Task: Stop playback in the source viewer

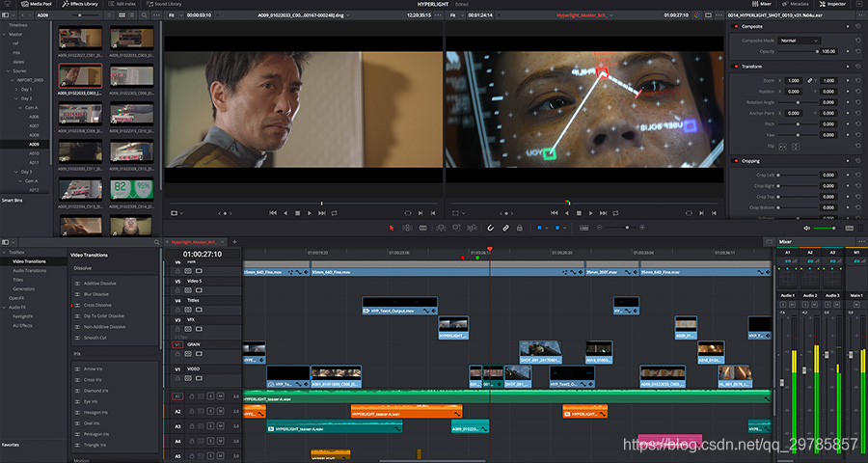Action: tap(297, 212)
